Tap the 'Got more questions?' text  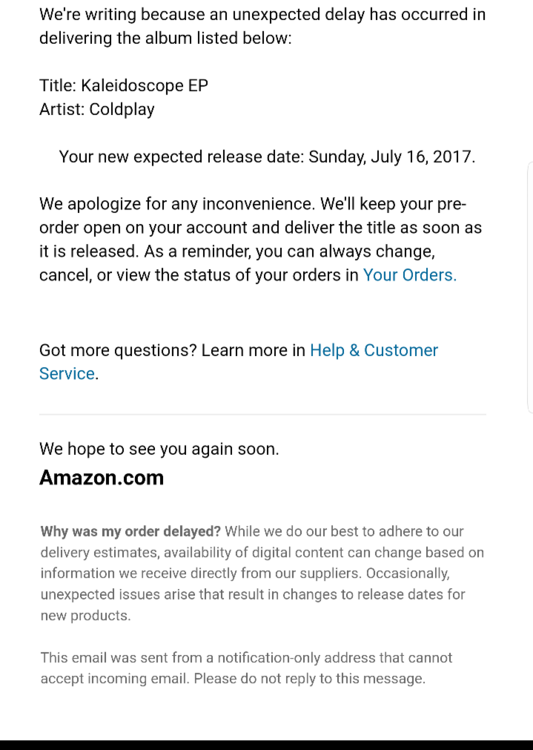pos(118,351)
